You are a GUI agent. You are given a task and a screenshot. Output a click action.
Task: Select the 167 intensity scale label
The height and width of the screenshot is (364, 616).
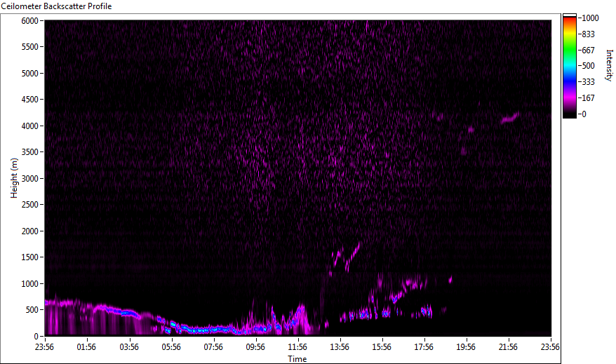click(x=588, y=98)
